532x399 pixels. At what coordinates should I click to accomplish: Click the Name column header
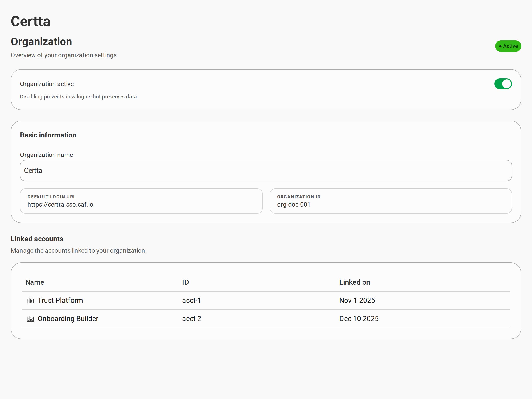pyautogui.click(x=35, y=282)
